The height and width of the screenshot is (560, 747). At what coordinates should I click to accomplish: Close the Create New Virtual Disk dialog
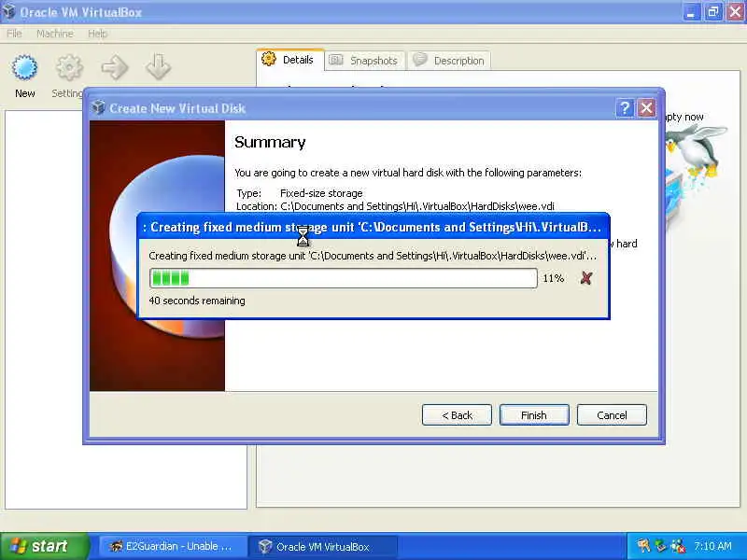(646, 108)
